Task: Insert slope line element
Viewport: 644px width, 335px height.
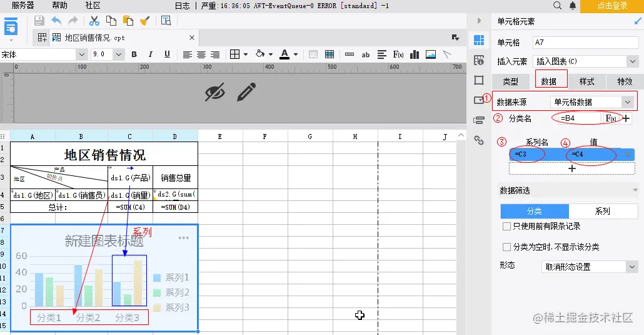Action: coord(447,54)
